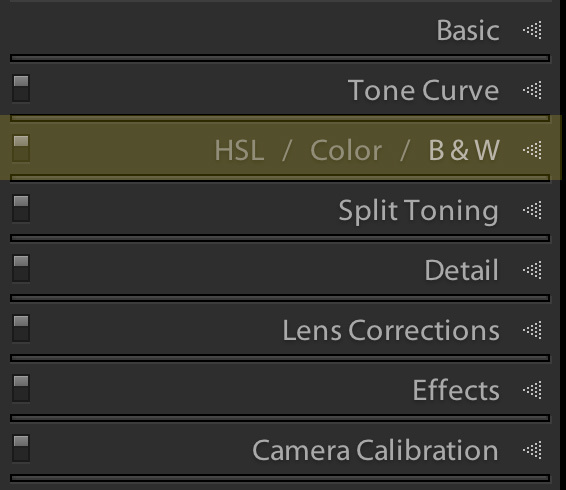Disable Split Toning adjustments via switch
Viewport: 566px width, 490px height.
pyautogui.click(x=21, y=208)
